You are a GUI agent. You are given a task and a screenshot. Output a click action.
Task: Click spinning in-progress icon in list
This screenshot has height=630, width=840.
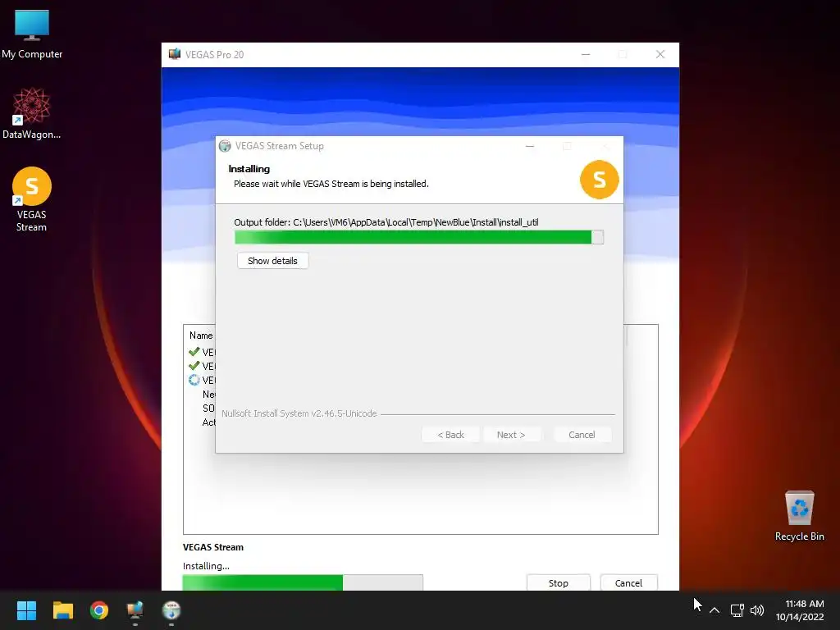point(194,380)
